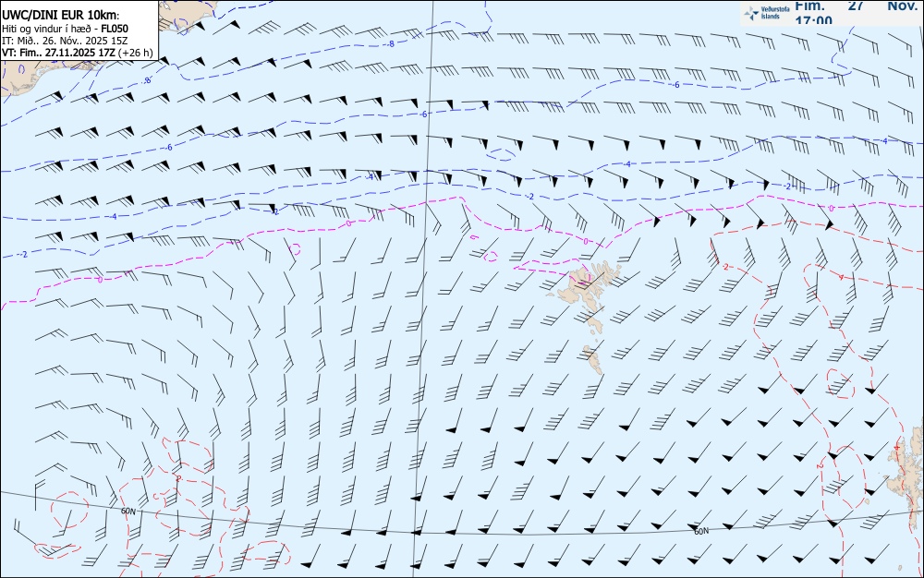Click the "Nov." month label at top right
The width and height of the screenshot is (924, 578).
tap(903, 6)
